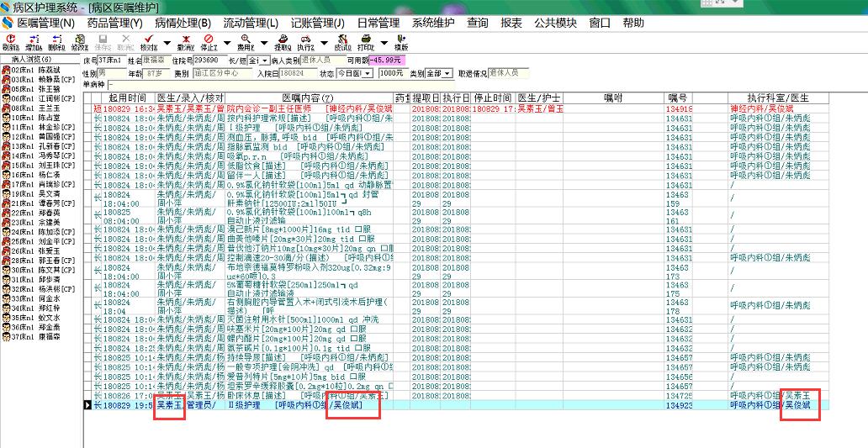
Task: Click the 模板 template toolbar icon
Action: (x=401, y=39)
